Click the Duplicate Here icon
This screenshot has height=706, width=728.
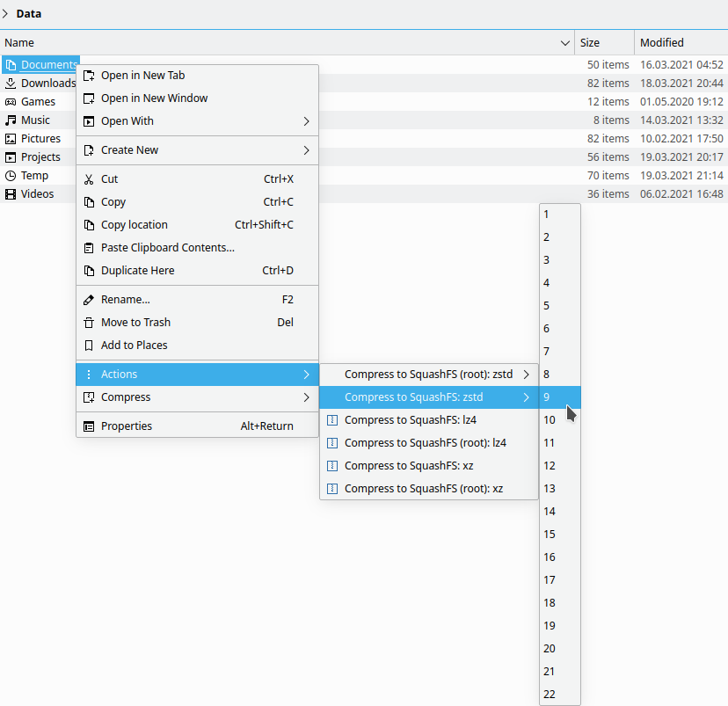[89, 271]
